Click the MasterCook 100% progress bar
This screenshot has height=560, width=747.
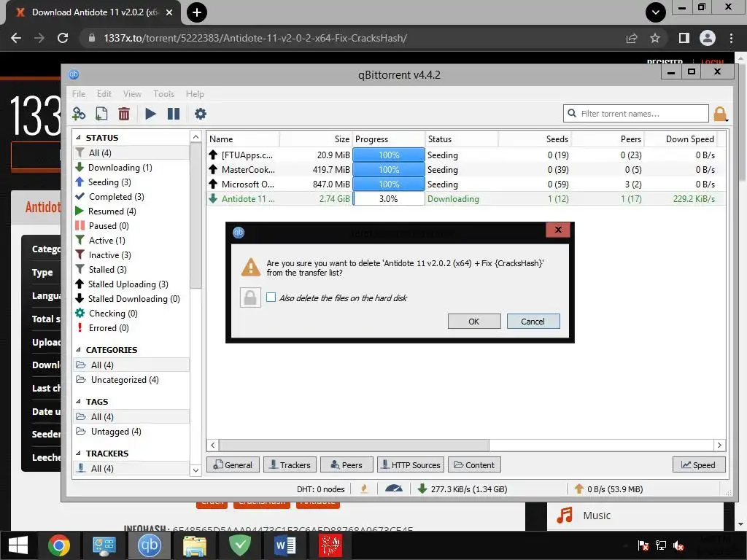coord(389,170)
